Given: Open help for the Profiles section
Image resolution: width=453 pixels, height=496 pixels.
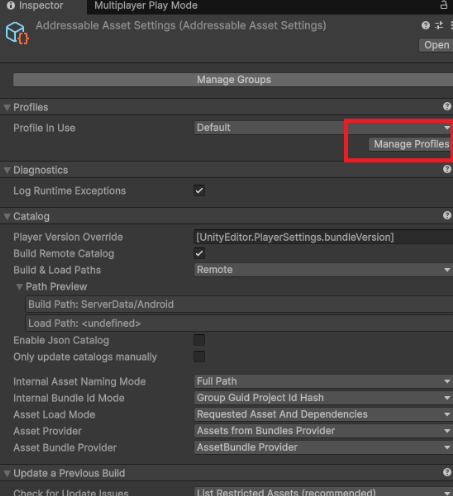Looking at the screenshot, I should coord(447,106).
